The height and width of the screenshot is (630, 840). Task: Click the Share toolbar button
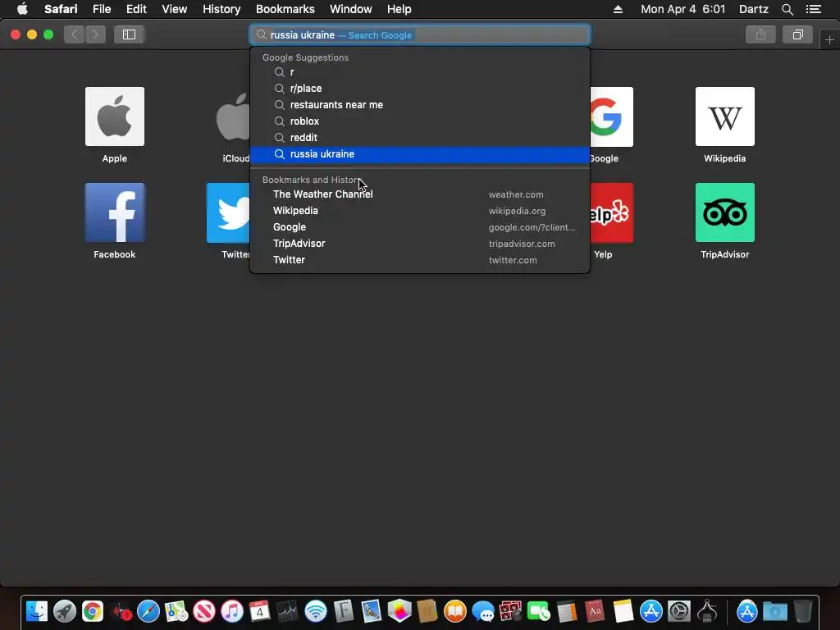[x=760, y=34]
